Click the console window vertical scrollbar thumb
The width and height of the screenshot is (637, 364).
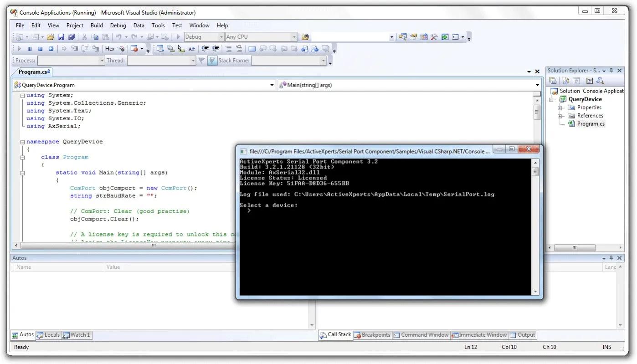[535, 172]
